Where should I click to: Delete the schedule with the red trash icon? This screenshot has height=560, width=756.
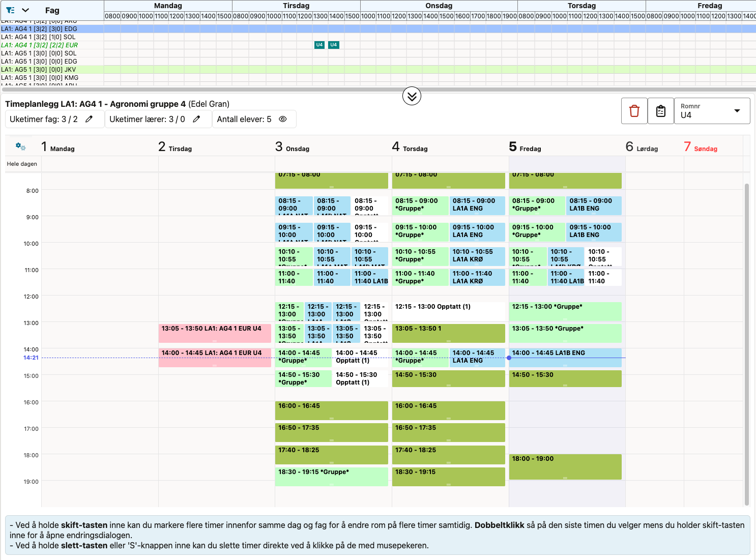point(634,111)
